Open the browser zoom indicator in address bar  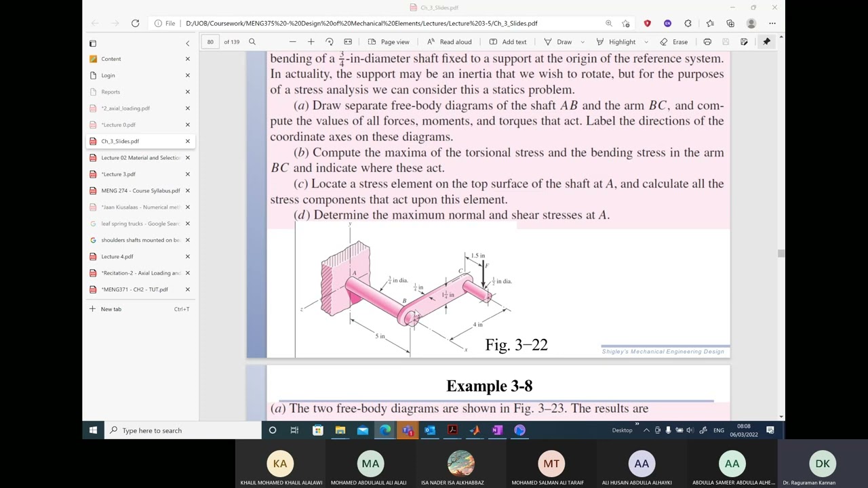tap(609, 23)
